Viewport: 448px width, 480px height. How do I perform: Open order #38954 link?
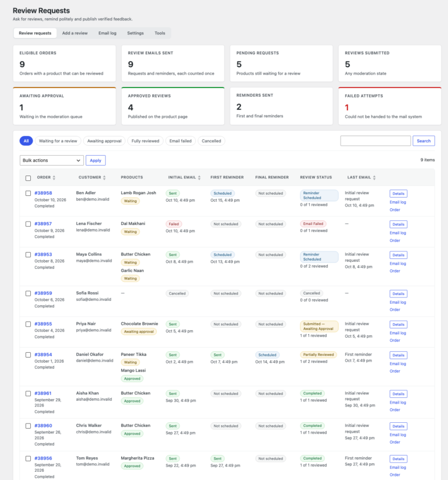pyautogui.click(x=43, y=355)
